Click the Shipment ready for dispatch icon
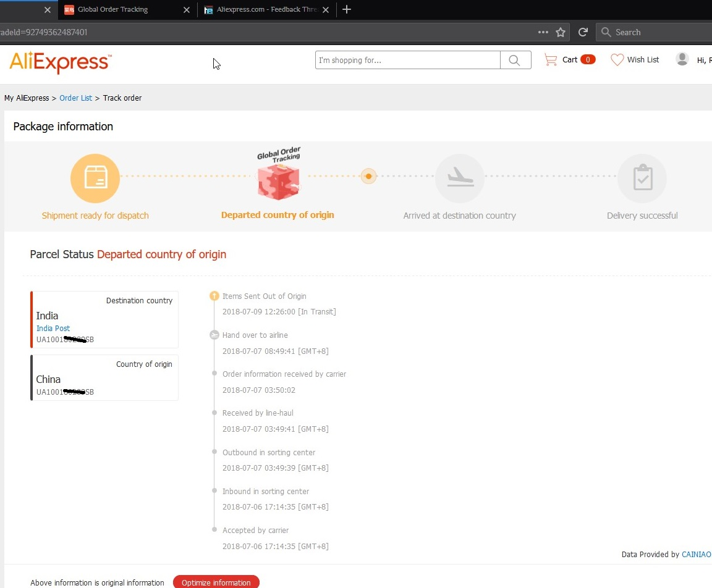The width and height of the screenshot is (712, 588). pyautogui.click(x=95, y=178)
